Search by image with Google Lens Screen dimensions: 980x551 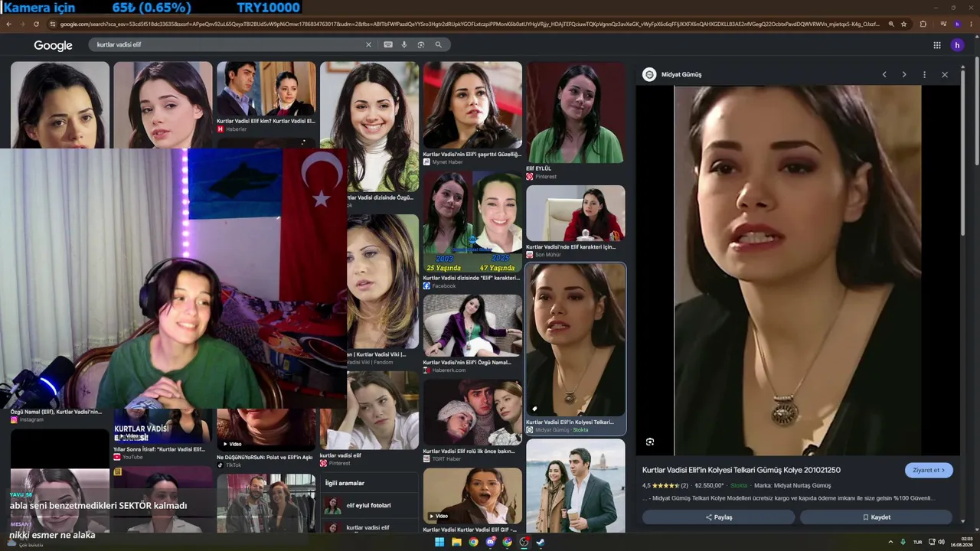point(421,44)
